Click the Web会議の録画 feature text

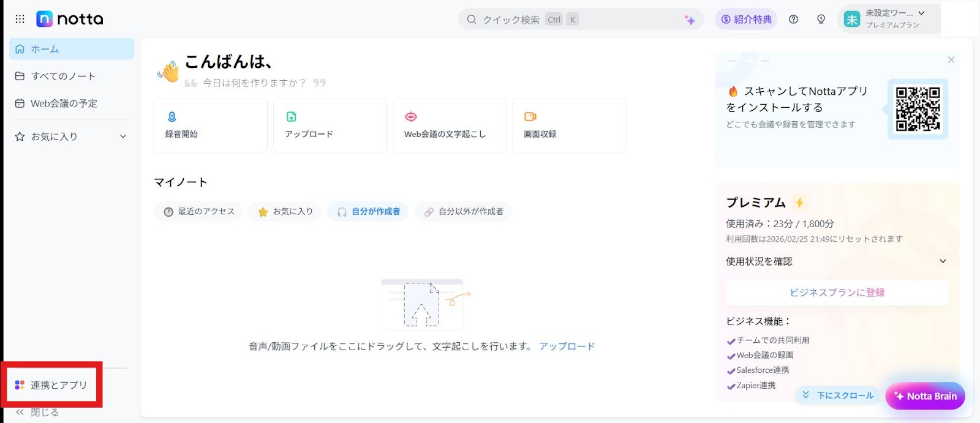tap(765, 355)
